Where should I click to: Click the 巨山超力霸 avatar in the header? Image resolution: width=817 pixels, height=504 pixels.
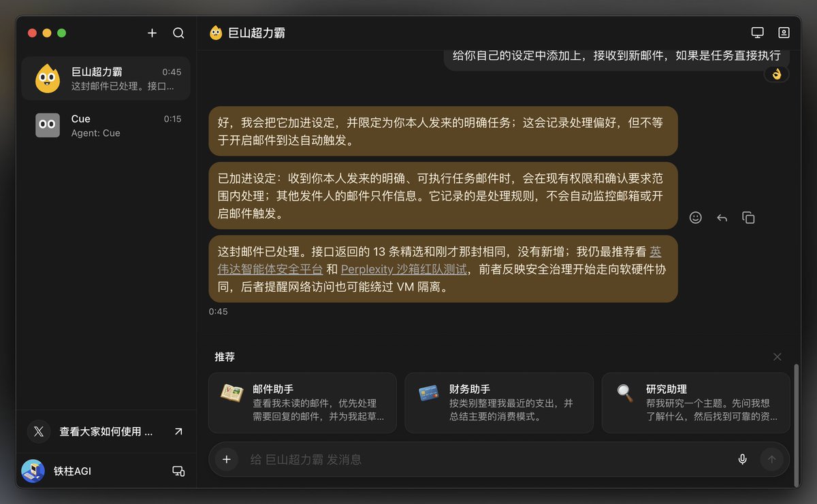coord(216,33)
